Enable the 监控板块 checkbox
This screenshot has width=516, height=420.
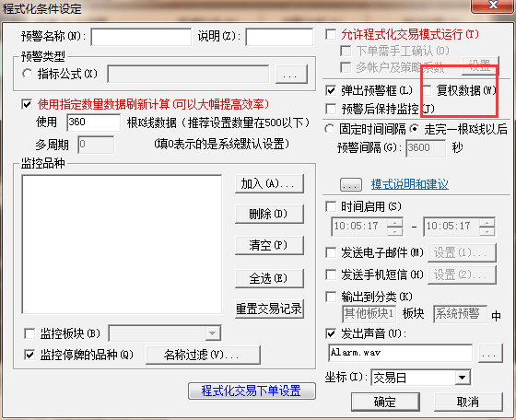pyautogui.click(x=29, y=333)
